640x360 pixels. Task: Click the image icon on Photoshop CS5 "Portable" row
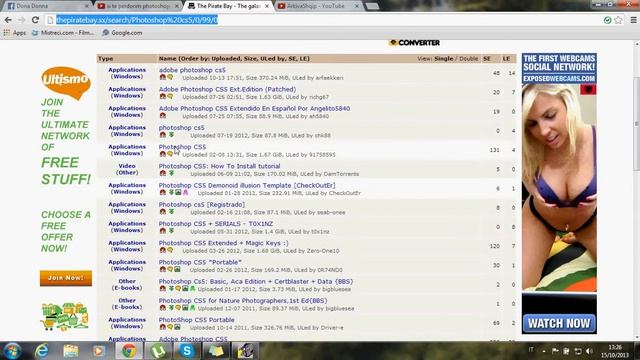pos(178,269)
